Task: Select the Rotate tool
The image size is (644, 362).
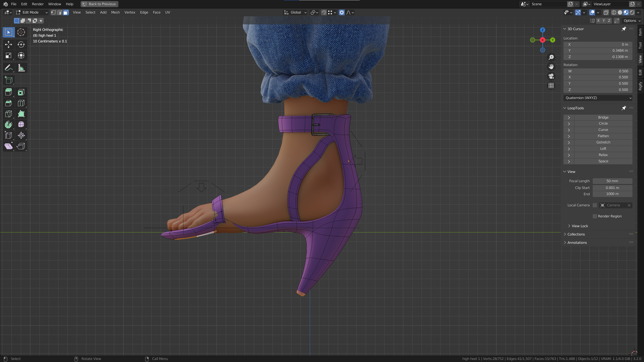Action: 21,44
